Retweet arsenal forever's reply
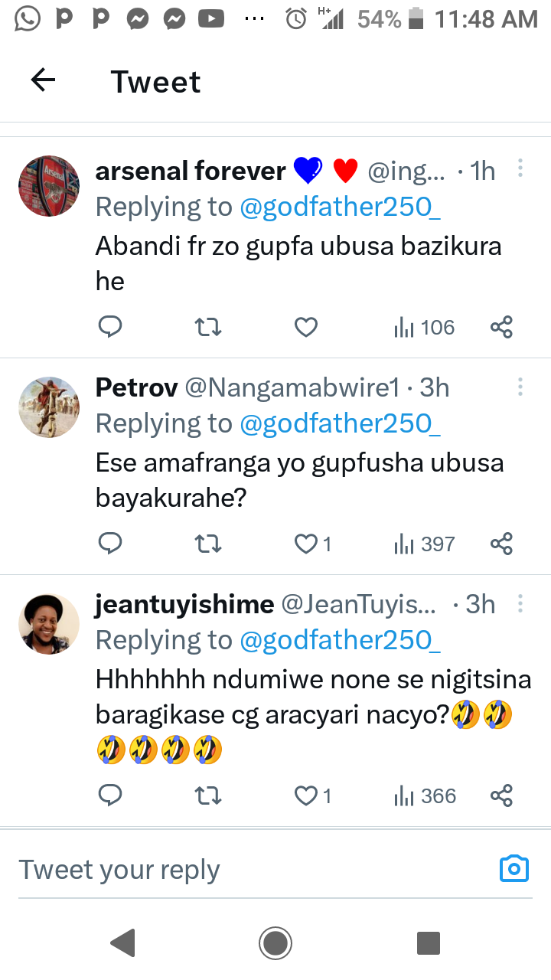 click(x=208, y=328)
